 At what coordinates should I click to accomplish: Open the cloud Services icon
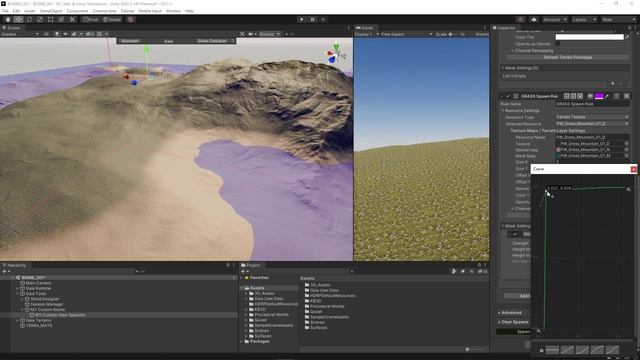coord(534,19)
